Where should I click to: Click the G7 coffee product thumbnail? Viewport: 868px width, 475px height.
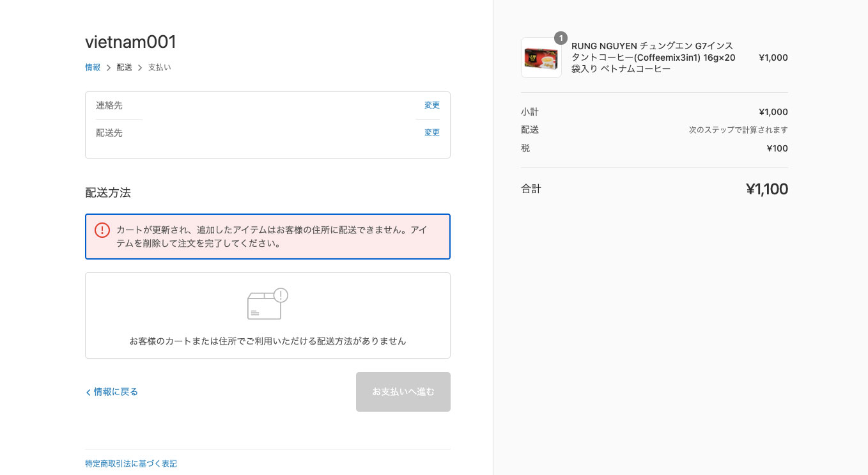point(541,58)
